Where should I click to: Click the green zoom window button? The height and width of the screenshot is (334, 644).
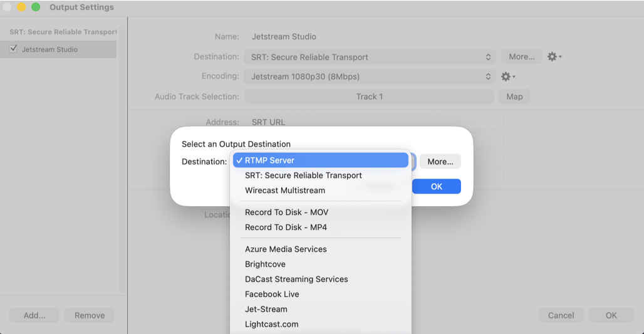[x=36, y=7]
